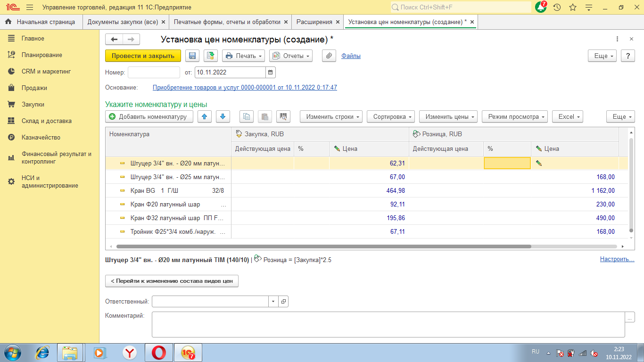Click the notifications bell icon
This screenshot has height=362, width=644.
(541, 7)
